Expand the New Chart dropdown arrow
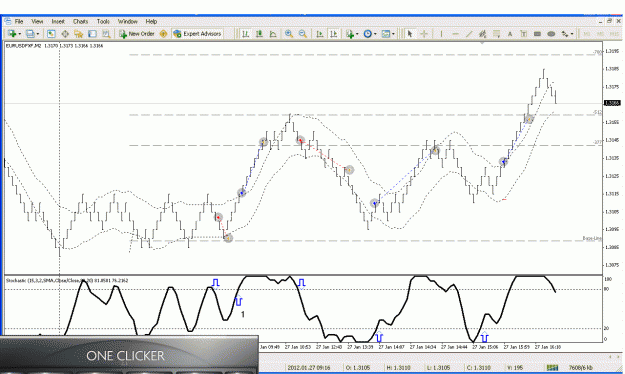 pos(20,34)
